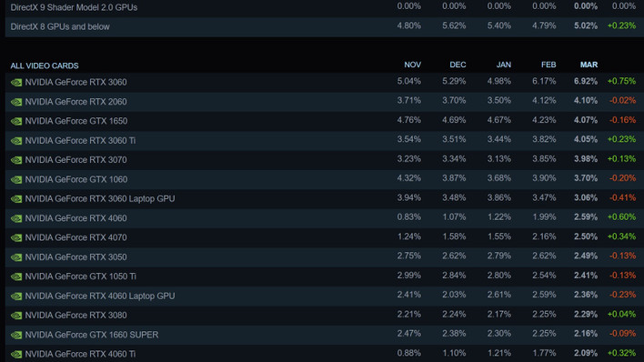This screenshot has width=644, height=362.
Task: Click the MAR column header
Action: [x=589, y=65]
